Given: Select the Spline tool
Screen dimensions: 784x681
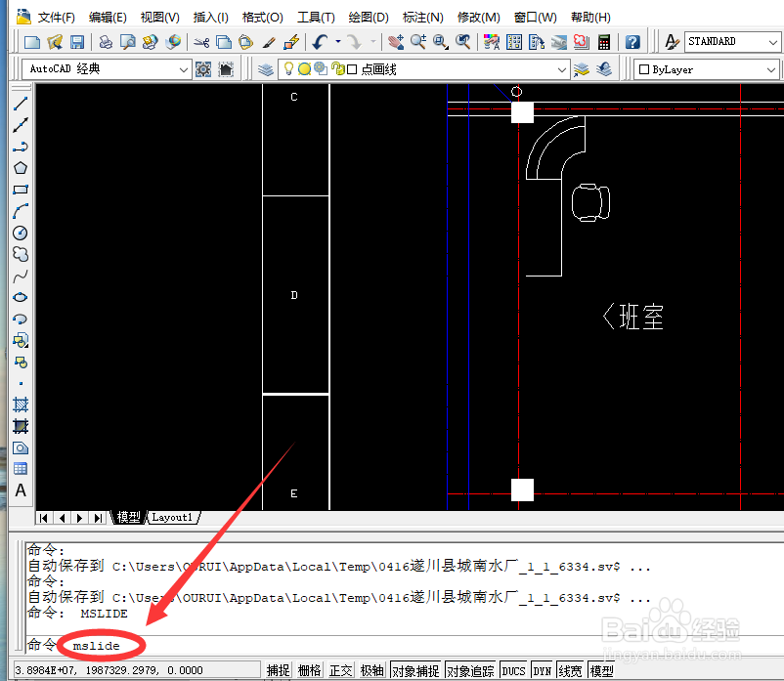Looking at the screenshot, I should [21, 276].
